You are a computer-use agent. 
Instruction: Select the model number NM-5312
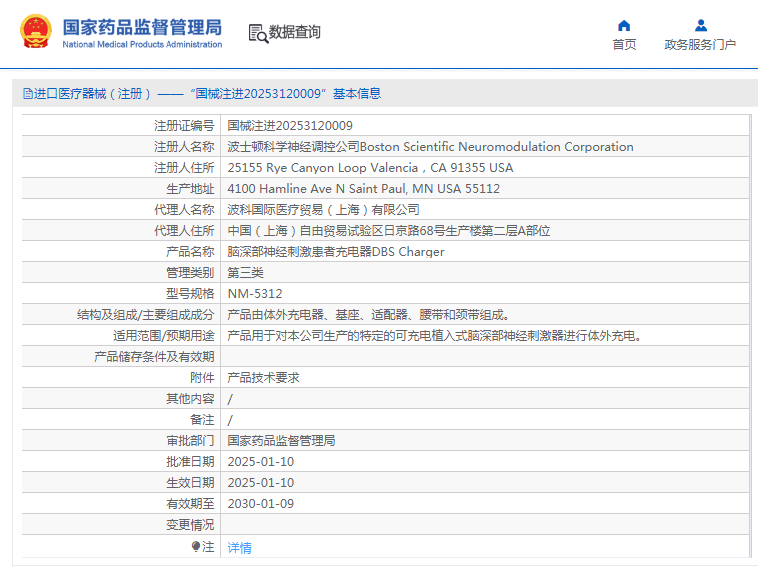point(255,294)
